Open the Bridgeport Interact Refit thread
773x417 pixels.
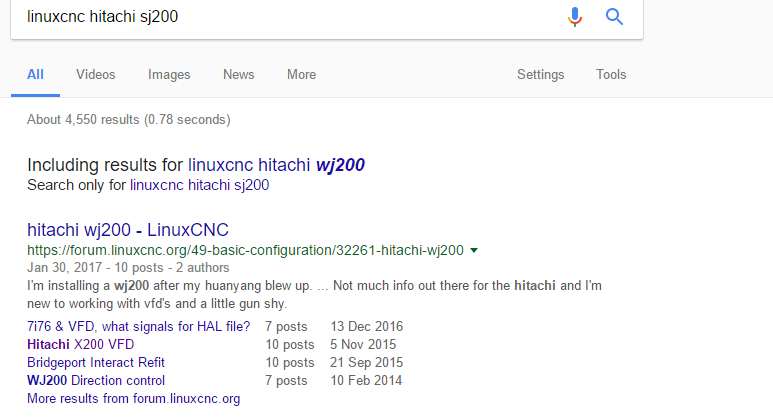click(96, 362)
